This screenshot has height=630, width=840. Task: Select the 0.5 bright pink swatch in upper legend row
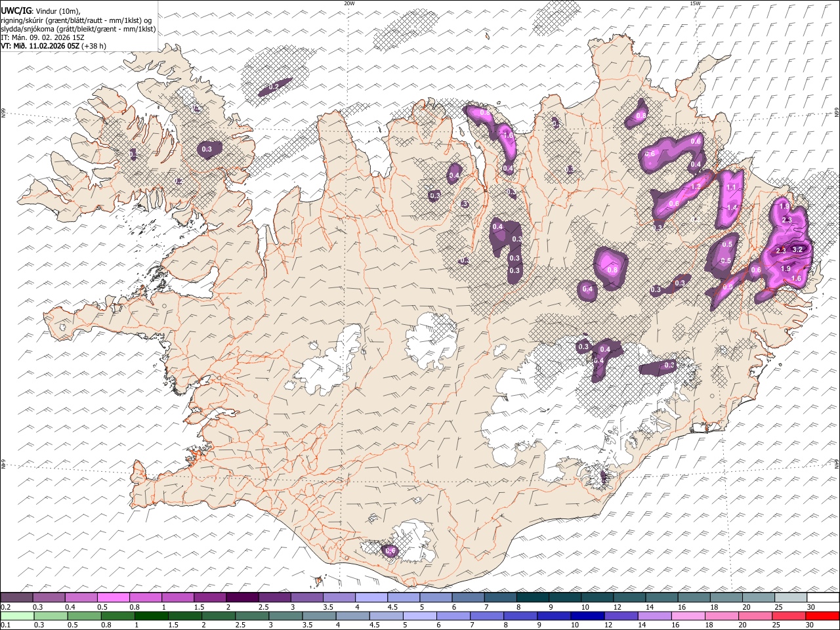[x=113, y=597]
